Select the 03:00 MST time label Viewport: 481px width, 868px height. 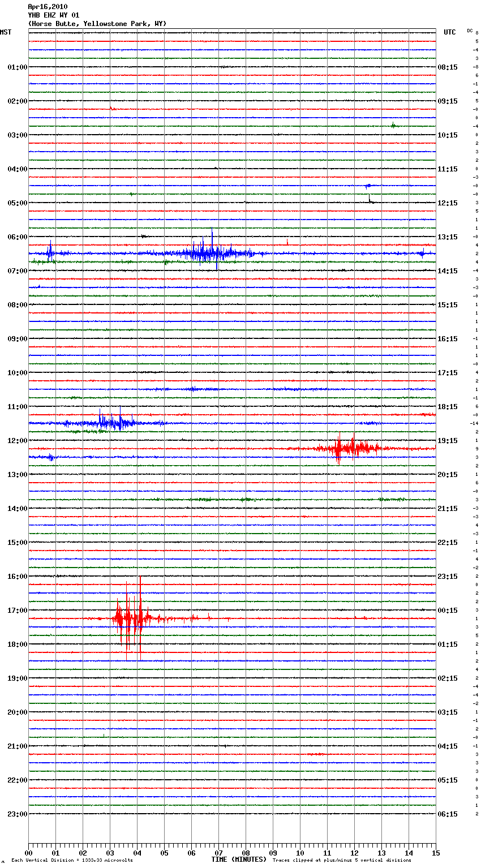[18, 135]
